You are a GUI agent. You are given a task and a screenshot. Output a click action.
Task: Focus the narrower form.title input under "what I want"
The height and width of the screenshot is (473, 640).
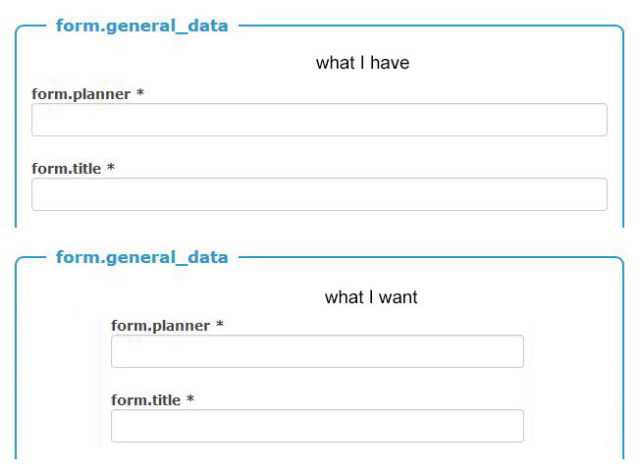point(317,426)
